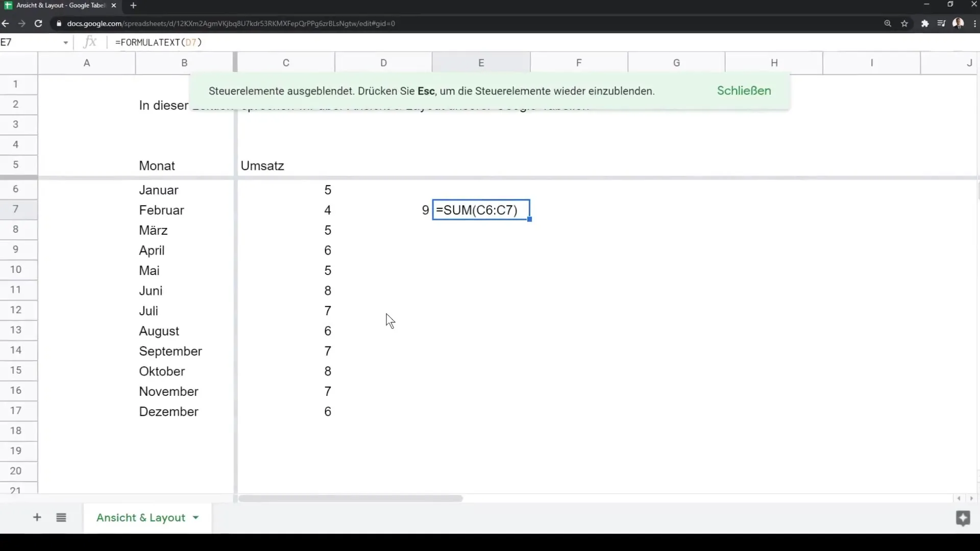Select column F header

coord(579,63)
